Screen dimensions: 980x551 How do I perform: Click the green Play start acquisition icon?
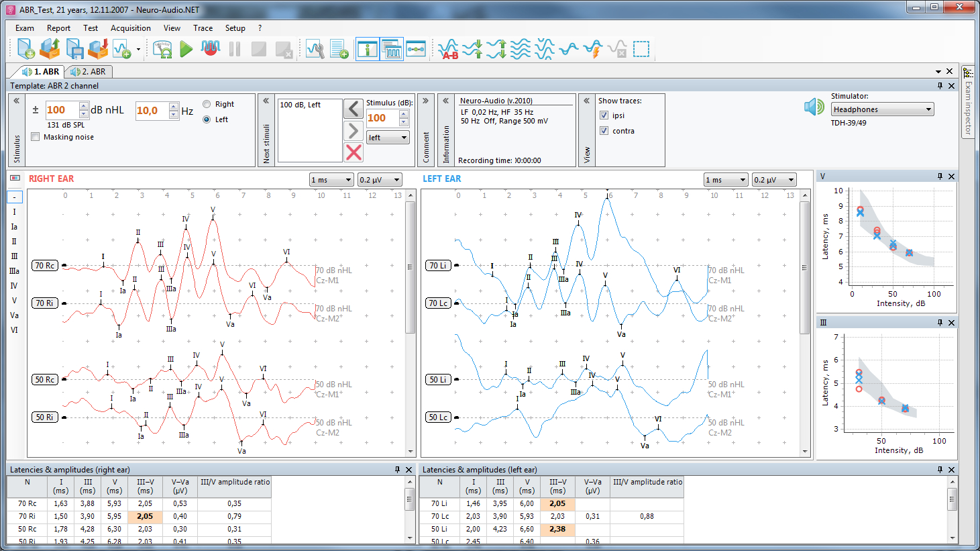coord(186,49)
